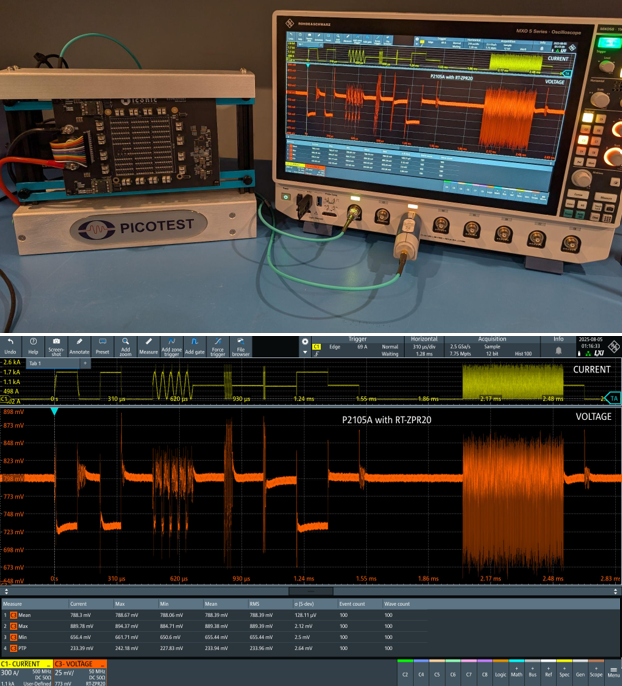Activate the Add zoom tool

click(125, 346)
